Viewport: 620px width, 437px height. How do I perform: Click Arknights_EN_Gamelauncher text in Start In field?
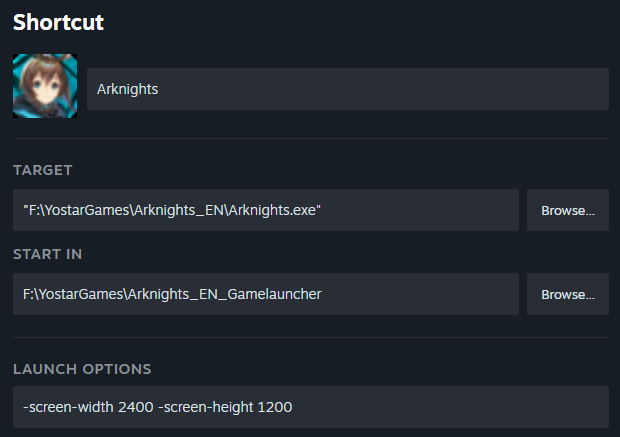(224, 294)
